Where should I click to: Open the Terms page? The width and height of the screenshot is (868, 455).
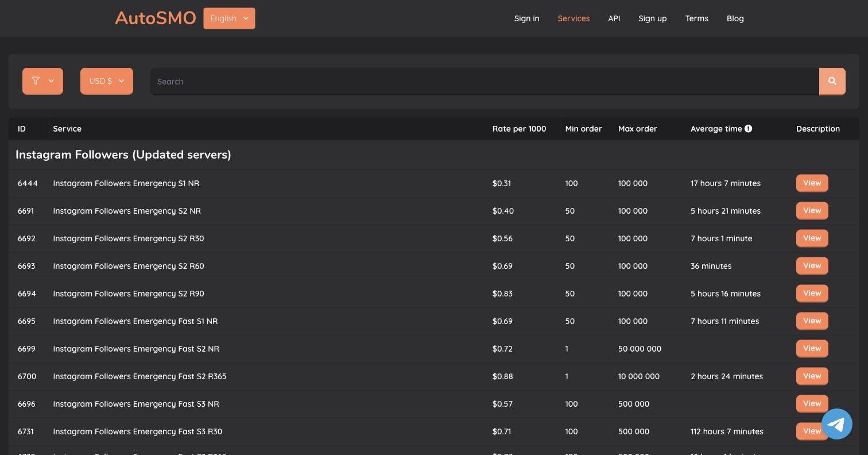pyautogui.click(x=696, y=18)
